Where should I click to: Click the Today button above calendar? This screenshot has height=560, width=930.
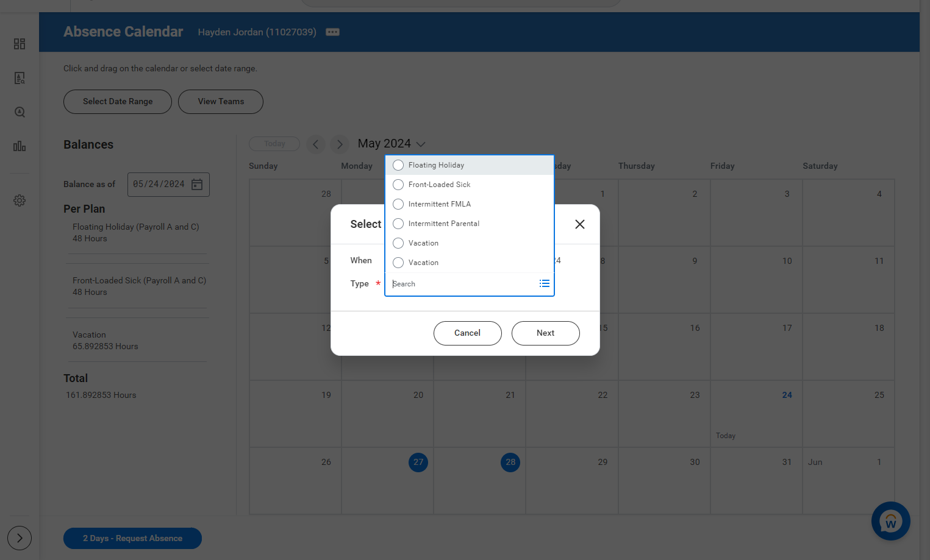coord(274,144)
